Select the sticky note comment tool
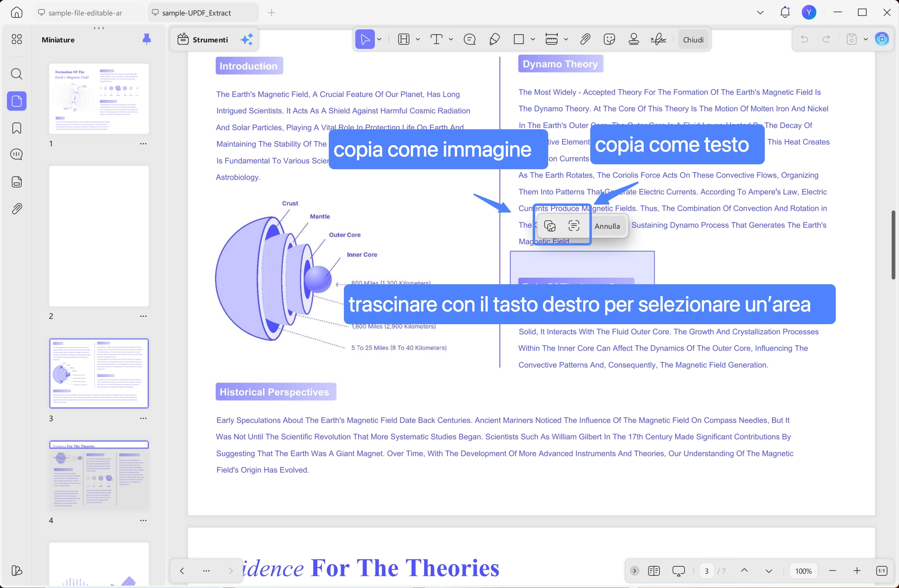Screen dimensions: 899x588 (x=470, y=39)
